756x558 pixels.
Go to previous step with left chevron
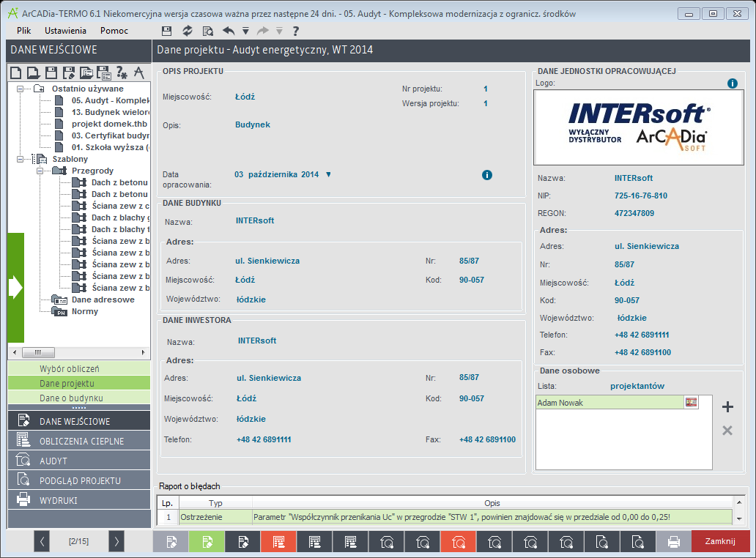[42, 542]
